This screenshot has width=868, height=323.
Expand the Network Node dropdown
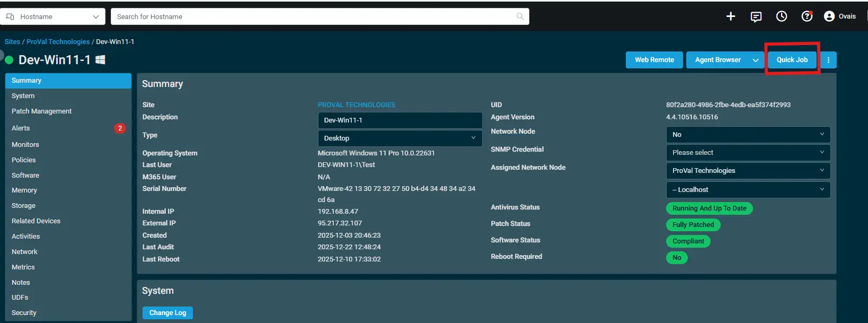coord(748,135)
